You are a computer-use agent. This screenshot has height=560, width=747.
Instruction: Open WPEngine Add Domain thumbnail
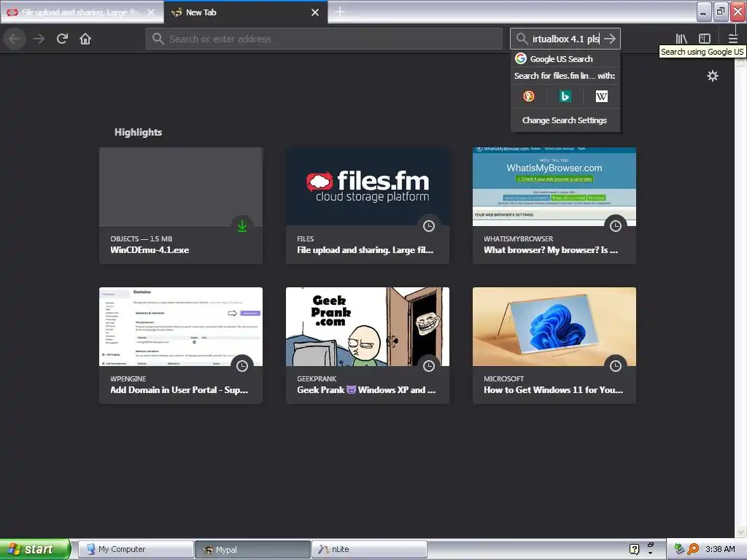click(x=181, y=327)
